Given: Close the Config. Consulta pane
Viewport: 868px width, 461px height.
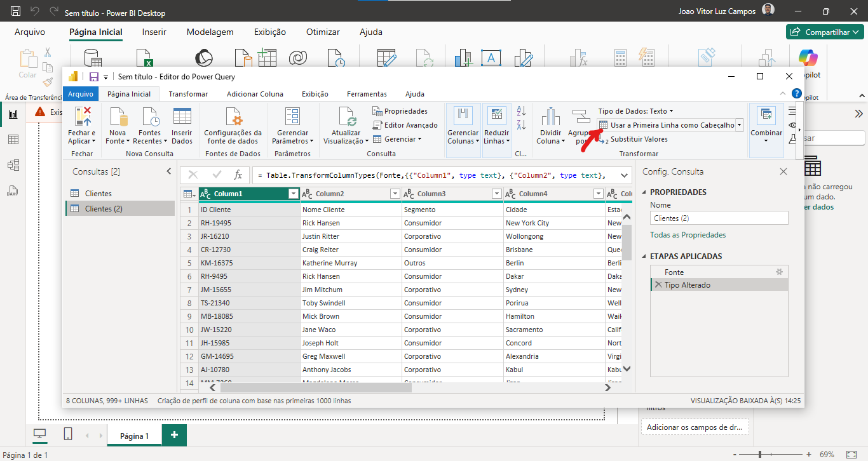Looking at the screenshot, I should point(783,171).
